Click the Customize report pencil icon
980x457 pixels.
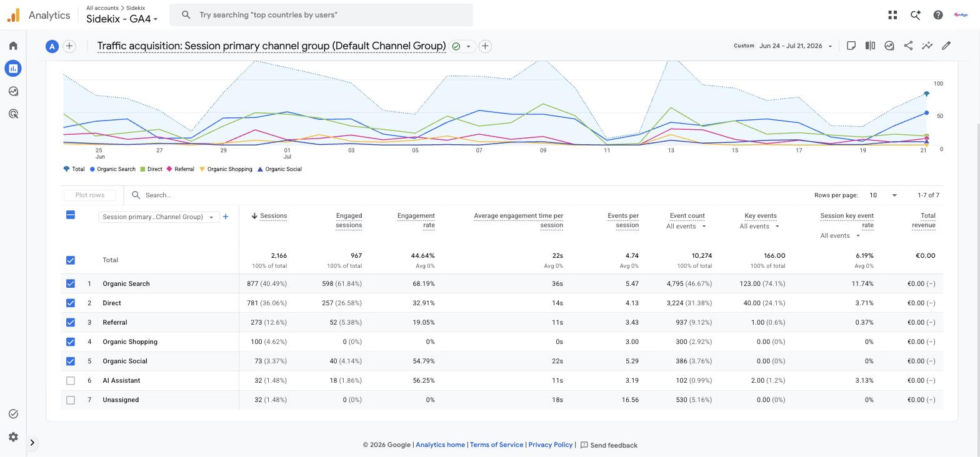(x=946, y=46)
